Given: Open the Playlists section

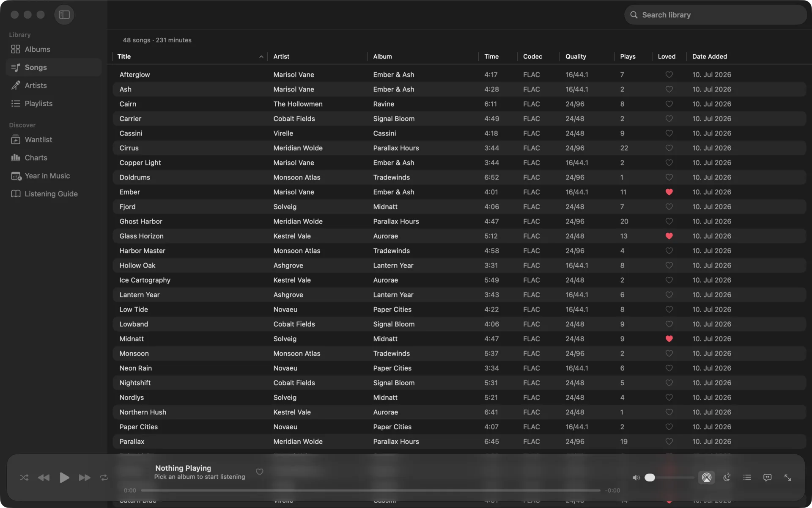Looking at the screenshot, I should click(54, 104).
